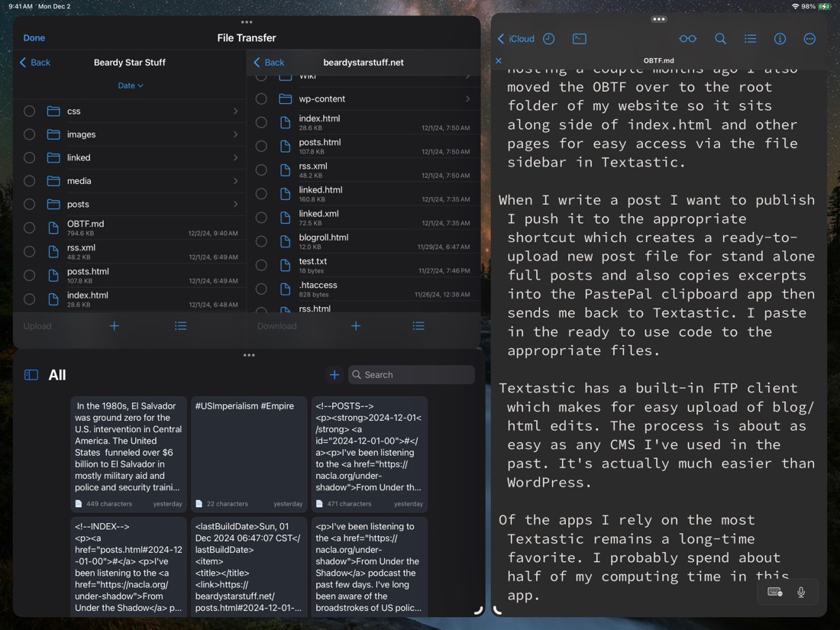Open the on-screen keyboard settings icon
840x630 pixels.
coord(774,592)
